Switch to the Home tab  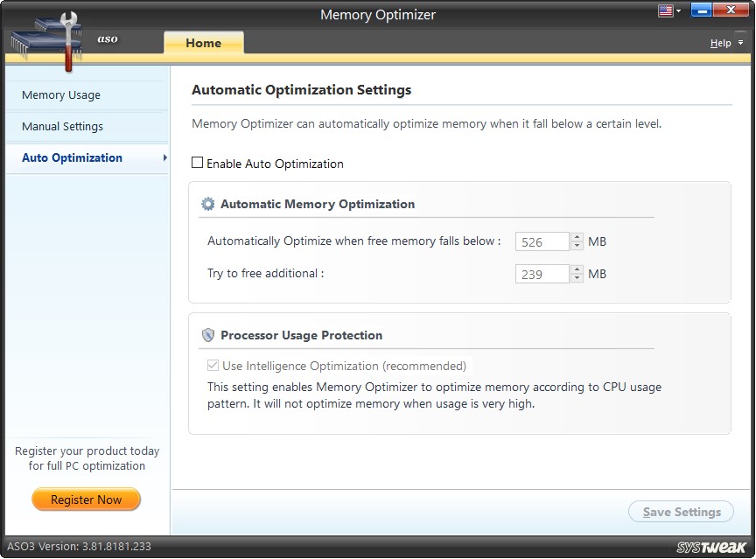(x=203, y=42)
